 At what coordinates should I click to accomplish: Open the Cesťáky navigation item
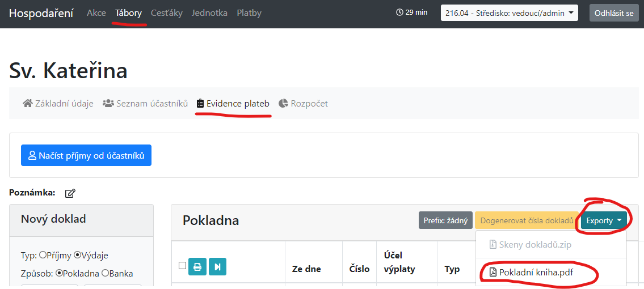(166, 12)
